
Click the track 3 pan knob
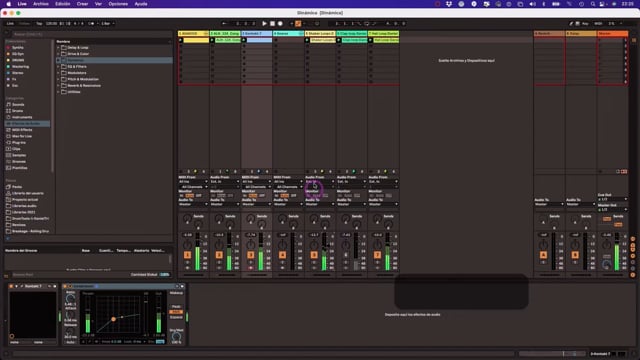pyautogui.click(x=251, y=244)
